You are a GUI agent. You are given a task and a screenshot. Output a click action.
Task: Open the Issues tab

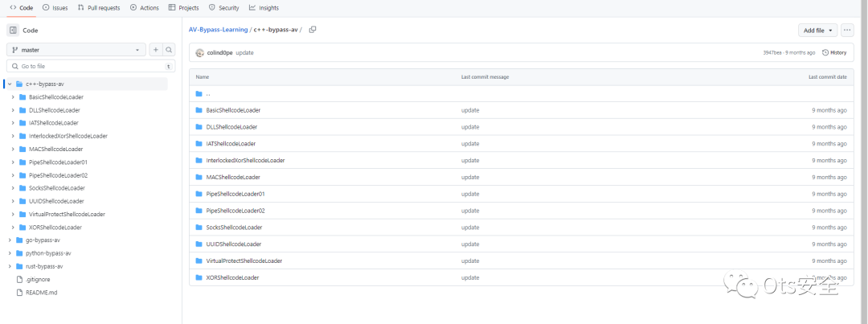tap(55, 8)
